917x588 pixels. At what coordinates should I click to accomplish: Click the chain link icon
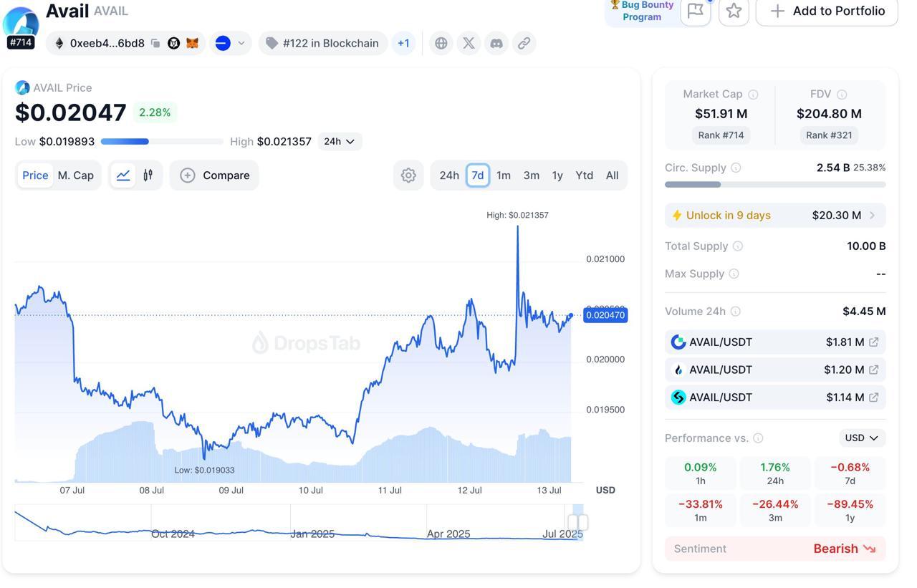524,44
